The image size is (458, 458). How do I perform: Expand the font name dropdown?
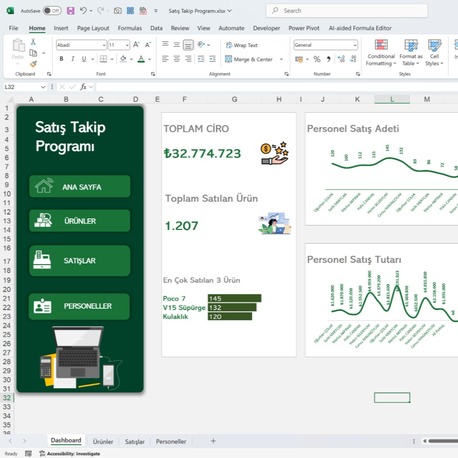[x=104, y=45]
